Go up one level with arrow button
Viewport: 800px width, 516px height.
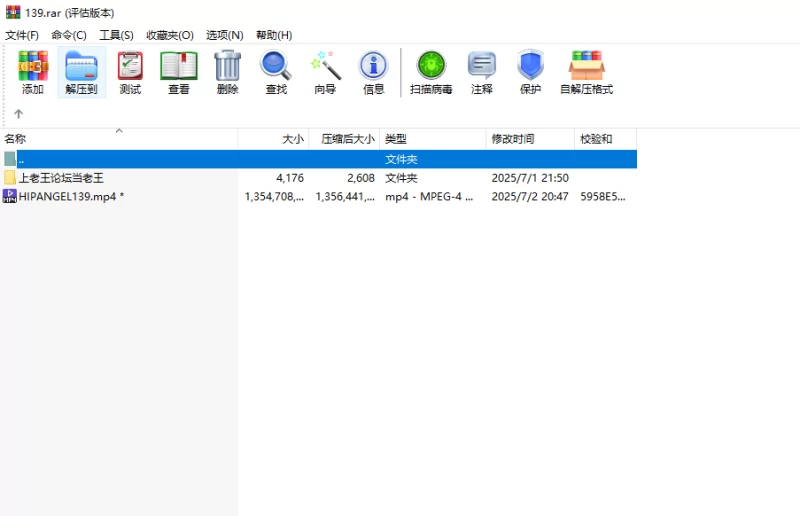(x=18, y=114)
